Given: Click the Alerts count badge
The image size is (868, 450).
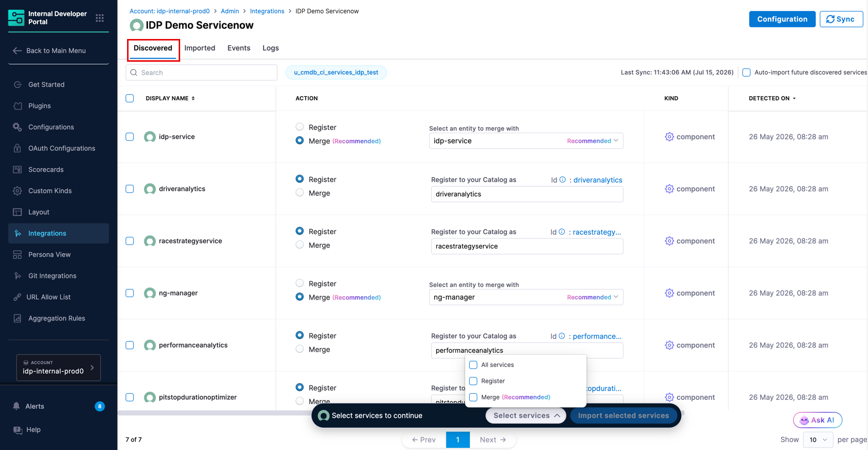Looking at the screenshot, I should [100, 406].
